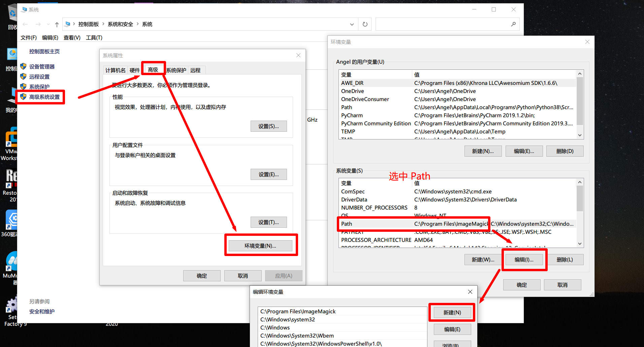Open 查看(V) menu

[72, 38]
